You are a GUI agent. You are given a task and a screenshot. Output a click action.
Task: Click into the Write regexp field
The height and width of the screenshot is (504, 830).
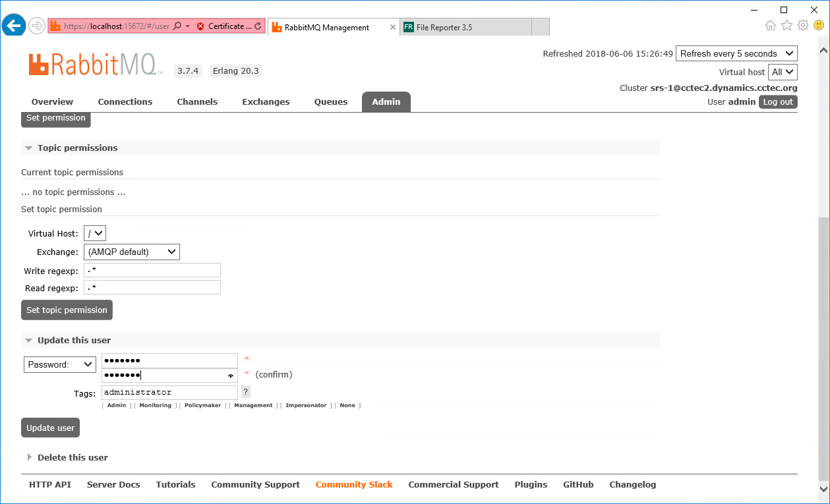pos(152,270)
